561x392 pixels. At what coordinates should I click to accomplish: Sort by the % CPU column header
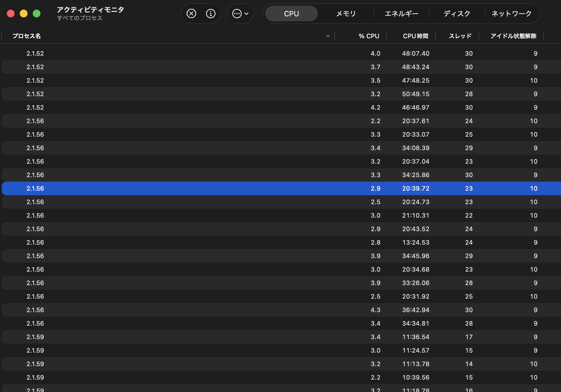369,36
